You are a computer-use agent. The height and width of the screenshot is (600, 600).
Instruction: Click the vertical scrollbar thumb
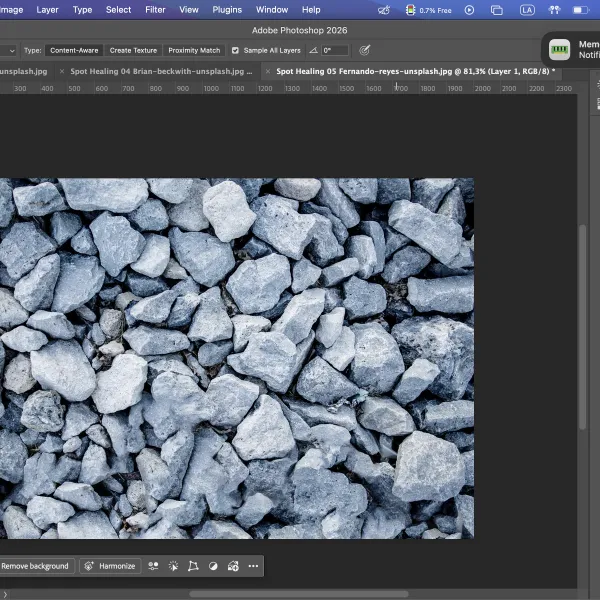click(582, 328)
